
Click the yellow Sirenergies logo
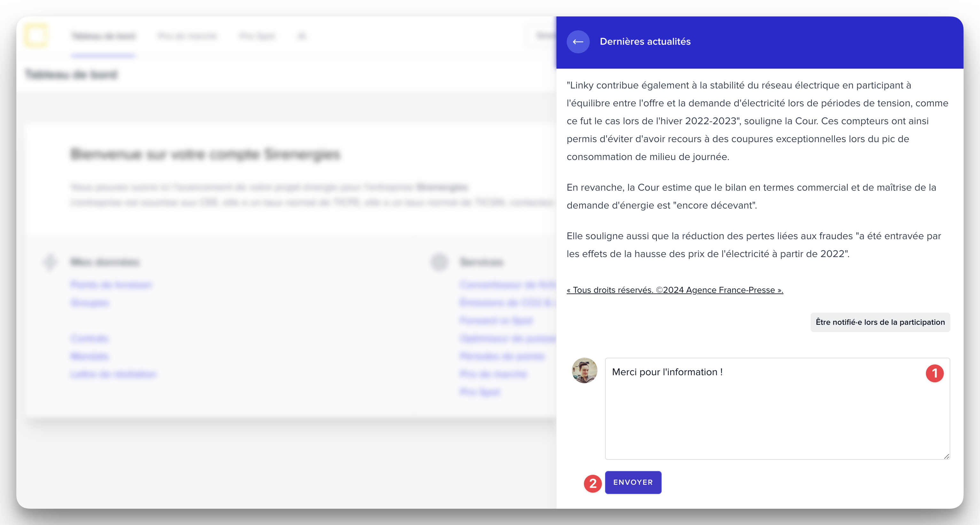point(36,36)
